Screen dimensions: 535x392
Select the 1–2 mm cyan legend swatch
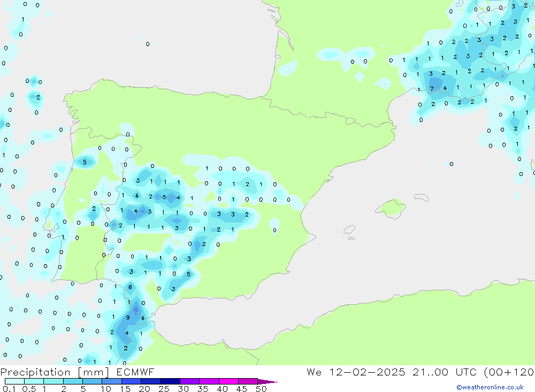pyautogui.click(x=53, y=381)
